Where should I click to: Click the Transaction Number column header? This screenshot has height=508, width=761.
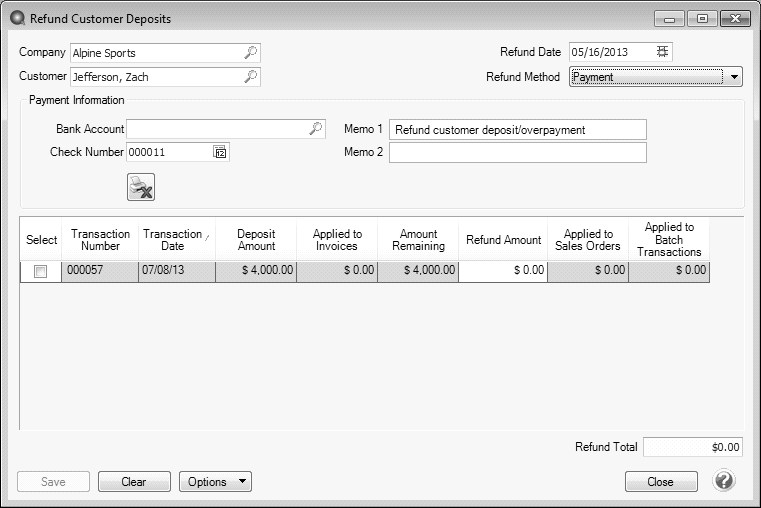100,240
